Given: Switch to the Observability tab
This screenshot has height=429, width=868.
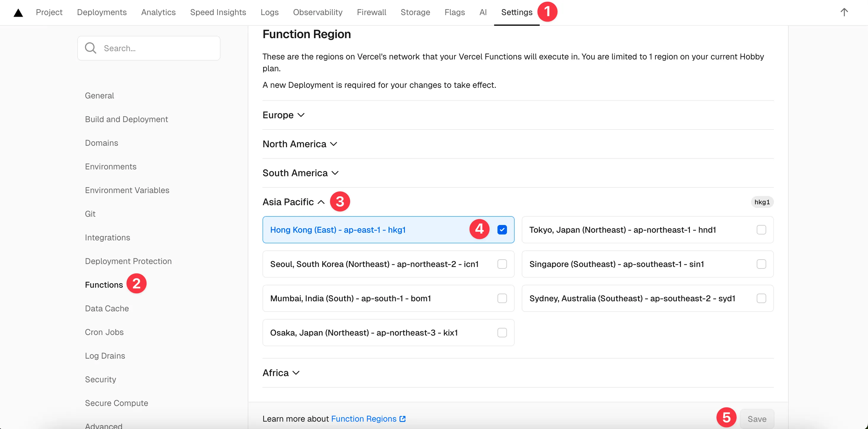Looking at the screenshot, I should pos(318,12).
